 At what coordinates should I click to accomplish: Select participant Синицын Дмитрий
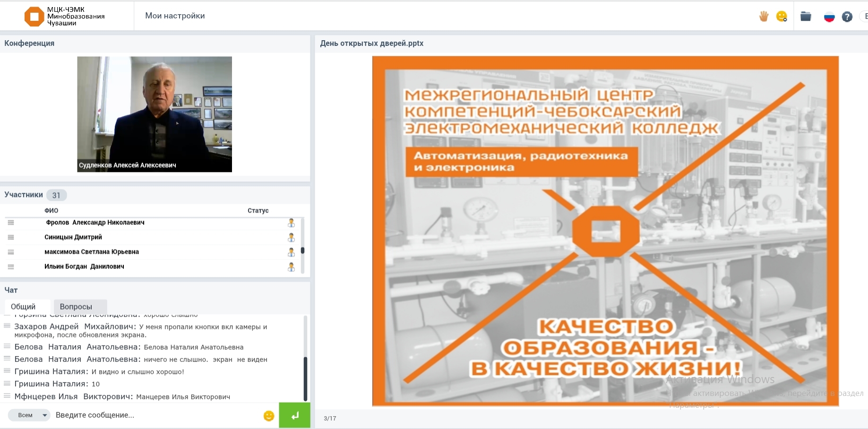tap(73, 237)
